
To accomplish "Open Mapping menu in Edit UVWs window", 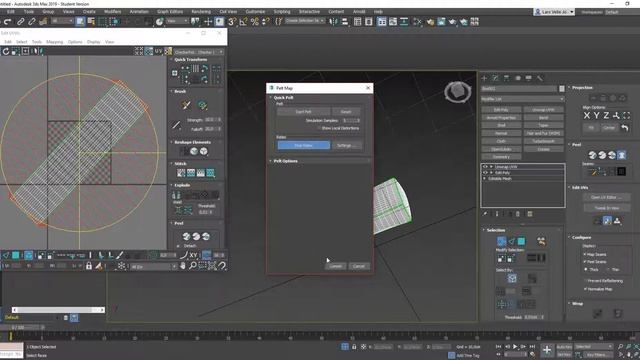I will 54,42.
